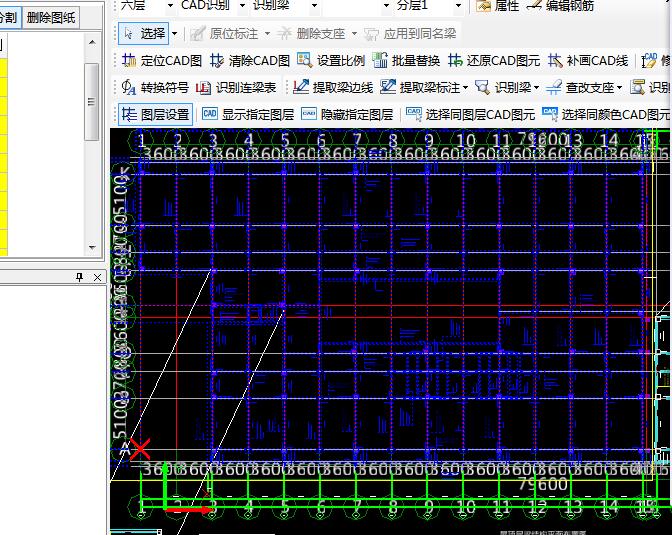Click the 识别梁 toolbar icon

click(483, 87)
